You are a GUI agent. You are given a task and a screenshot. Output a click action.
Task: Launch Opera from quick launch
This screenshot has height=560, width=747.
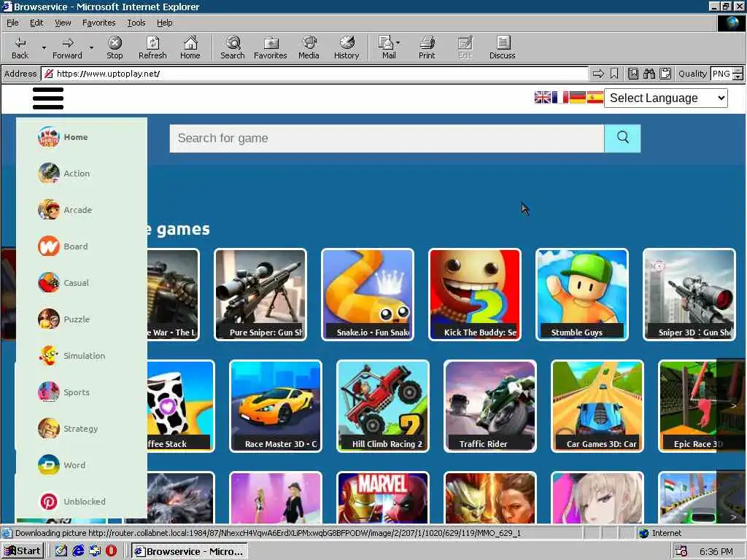point(111,551)
